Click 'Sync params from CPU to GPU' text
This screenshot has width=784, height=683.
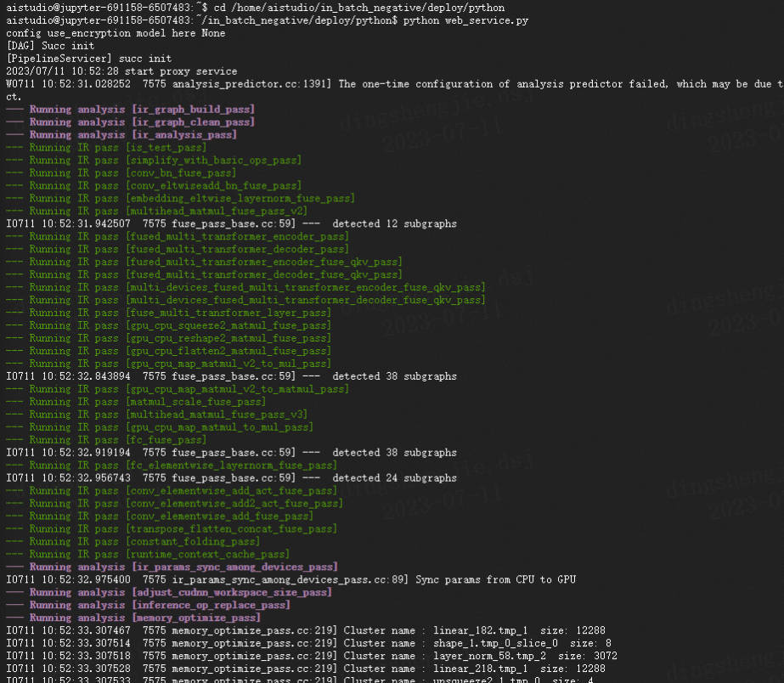[x=495, y=580]
